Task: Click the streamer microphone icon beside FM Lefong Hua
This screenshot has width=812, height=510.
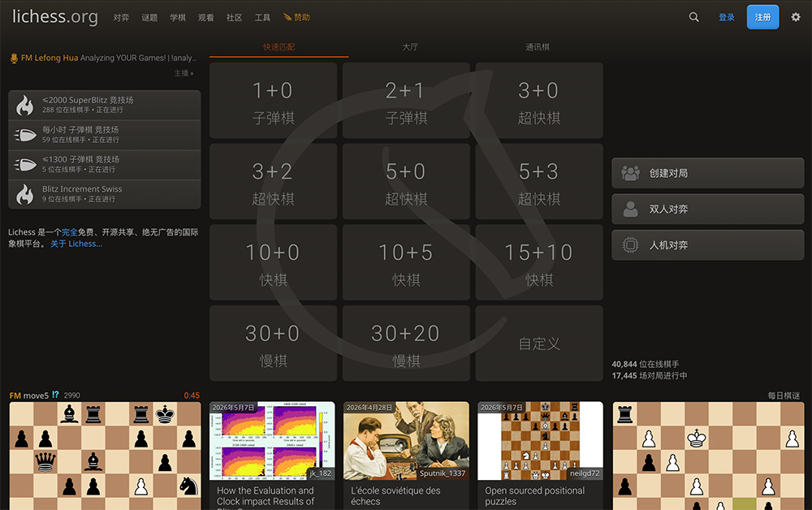Action: coord(14,58)
